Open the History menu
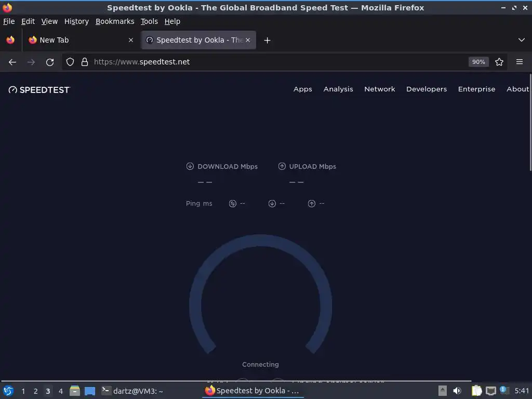Screen dimensions: 532x399 click(77, 21)
